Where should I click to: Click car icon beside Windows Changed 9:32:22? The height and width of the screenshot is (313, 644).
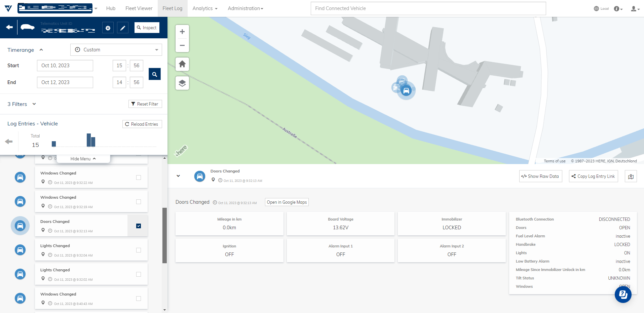tap(20, 177)
